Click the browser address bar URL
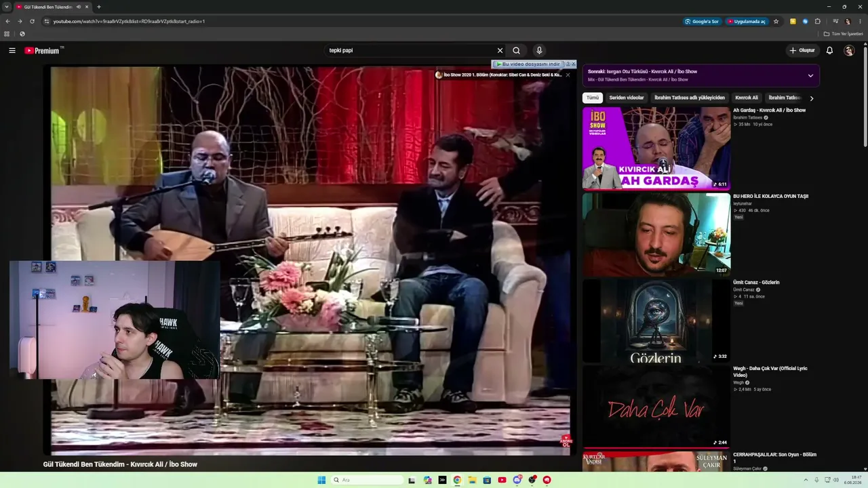 129,21
